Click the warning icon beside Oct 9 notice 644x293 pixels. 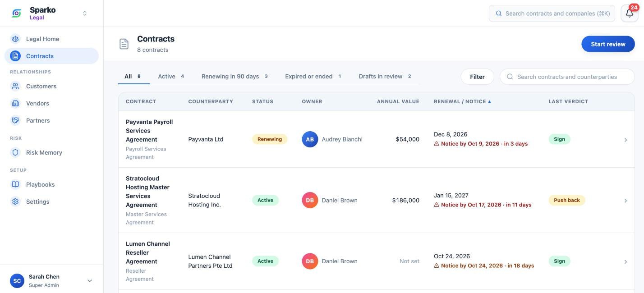click(437, 144)
